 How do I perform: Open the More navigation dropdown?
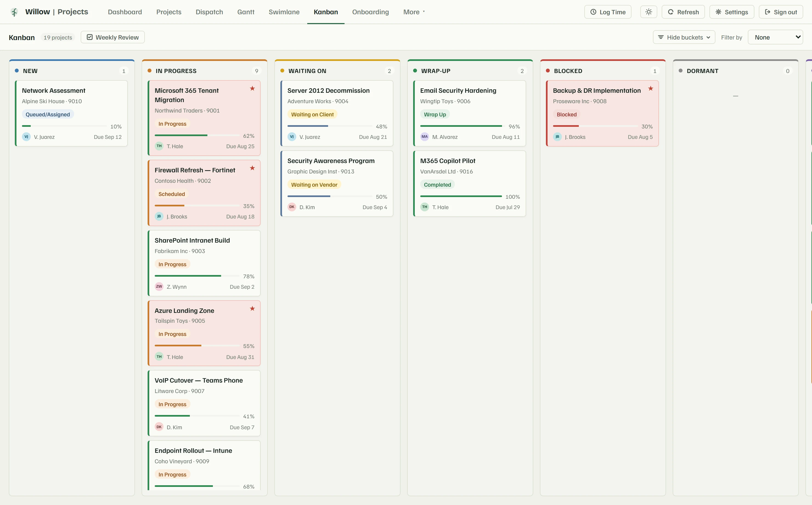point(414,12)
